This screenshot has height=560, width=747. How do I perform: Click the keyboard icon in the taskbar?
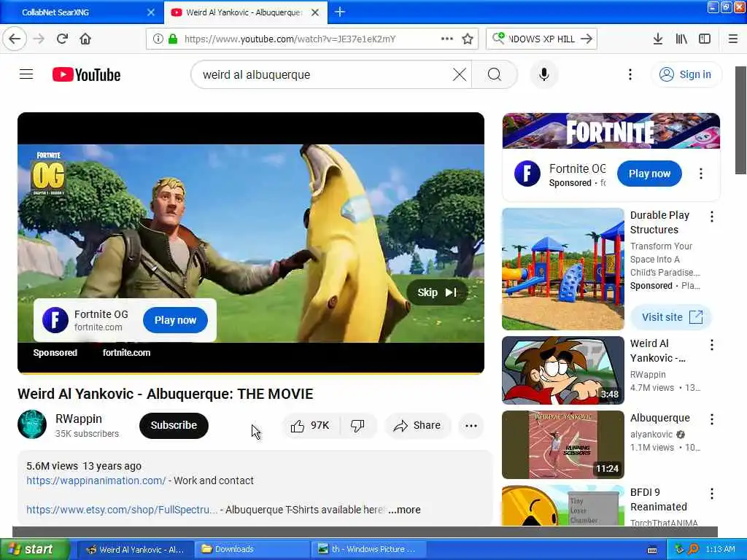[652, 550]
